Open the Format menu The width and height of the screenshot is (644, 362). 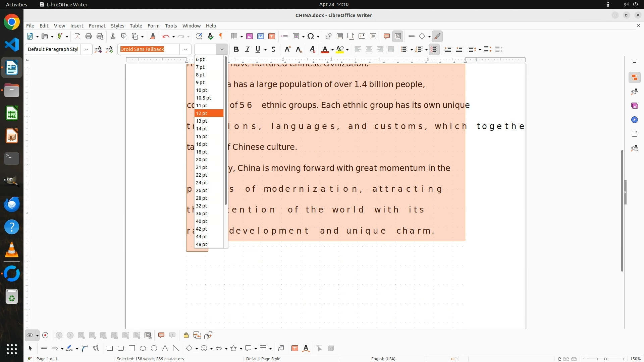(97, 25)
